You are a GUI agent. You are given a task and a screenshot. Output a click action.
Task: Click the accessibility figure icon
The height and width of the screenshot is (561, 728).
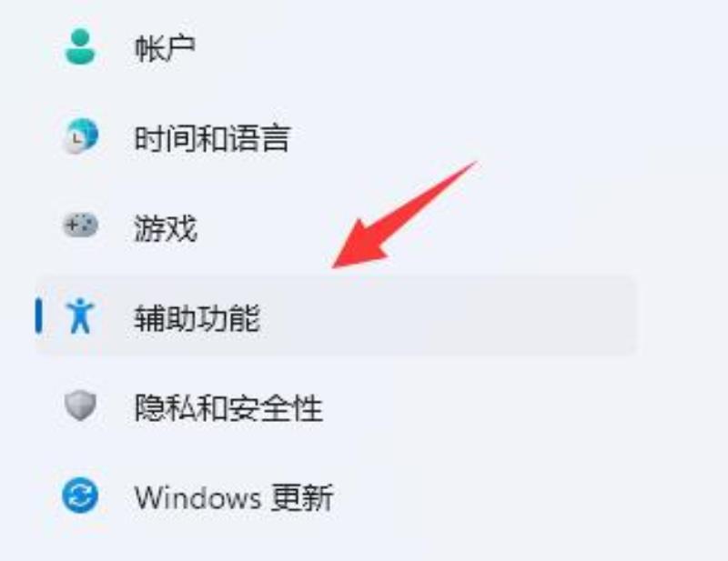(x=80, y=316)
